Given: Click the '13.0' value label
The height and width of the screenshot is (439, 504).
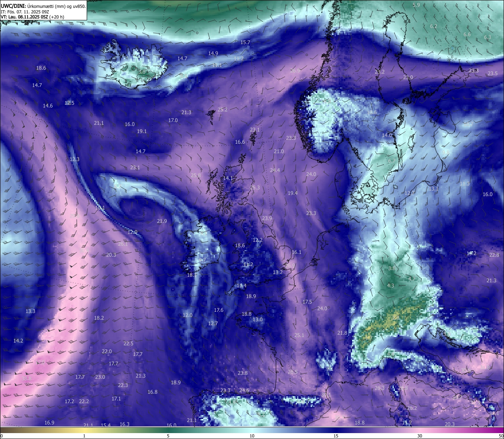Looking at the screenshot, I should (x=258, y=319).
